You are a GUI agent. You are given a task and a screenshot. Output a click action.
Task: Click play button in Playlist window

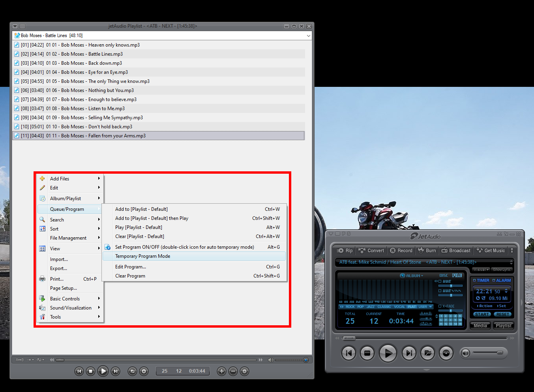coord(103,371)
